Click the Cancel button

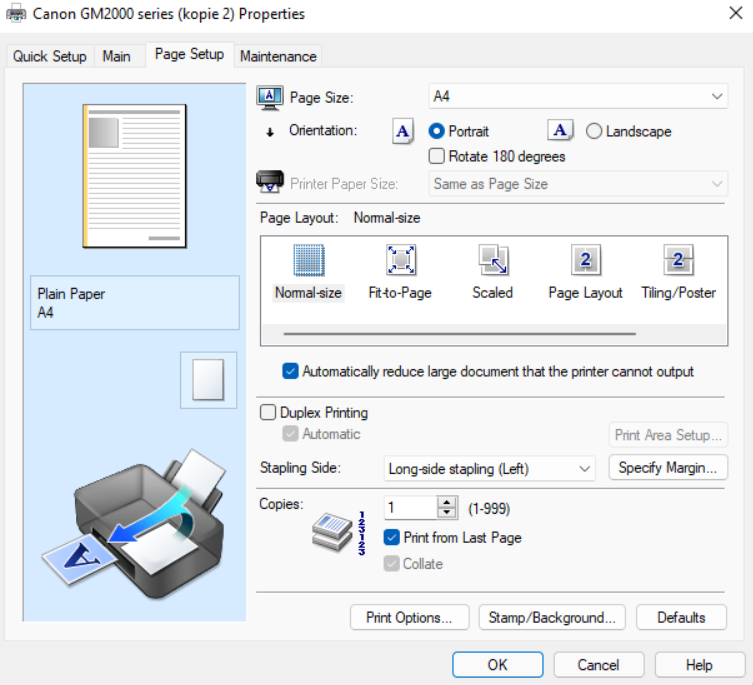598,665
